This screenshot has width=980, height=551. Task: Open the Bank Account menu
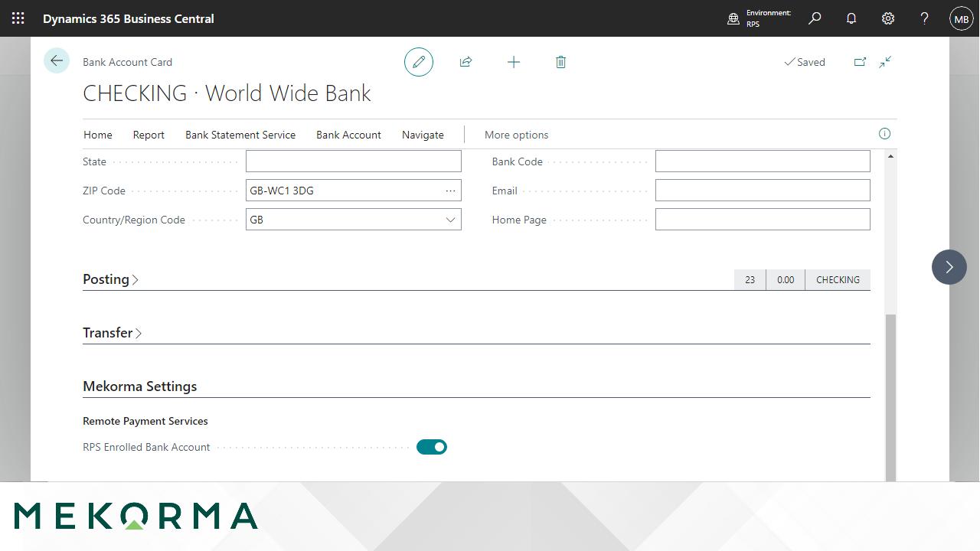click(x=348, y=135)
